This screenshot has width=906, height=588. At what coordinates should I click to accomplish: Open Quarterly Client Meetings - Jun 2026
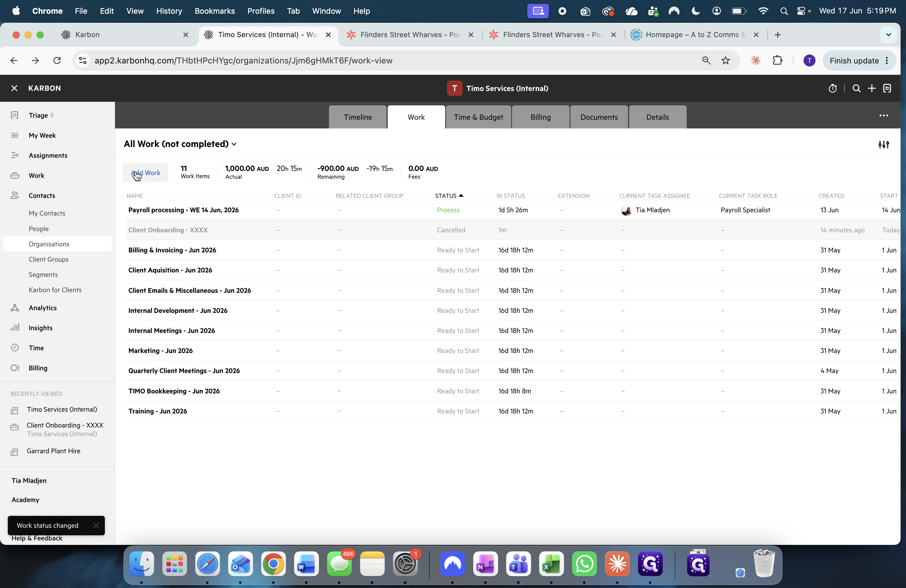pyautogui.click(x=184, y=371)
